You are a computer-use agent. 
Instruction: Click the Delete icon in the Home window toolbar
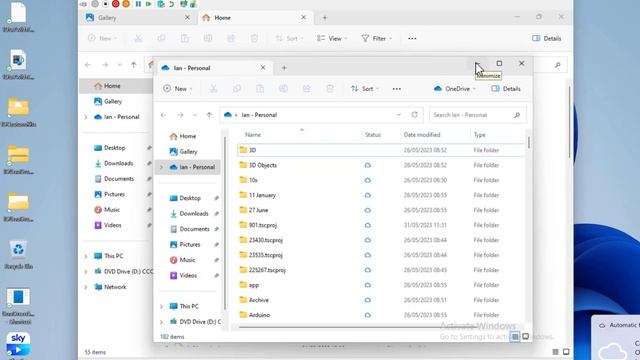pyautogui.click(x=254, y=38)
